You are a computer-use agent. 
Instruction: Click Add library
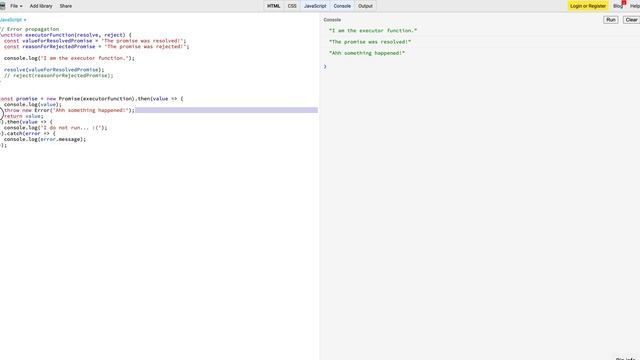pos(41,6)
